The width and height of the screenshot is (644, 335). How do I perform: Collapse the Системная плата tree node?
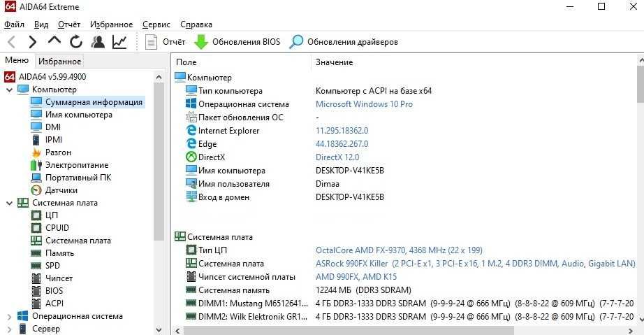click(x=10, y=203)
